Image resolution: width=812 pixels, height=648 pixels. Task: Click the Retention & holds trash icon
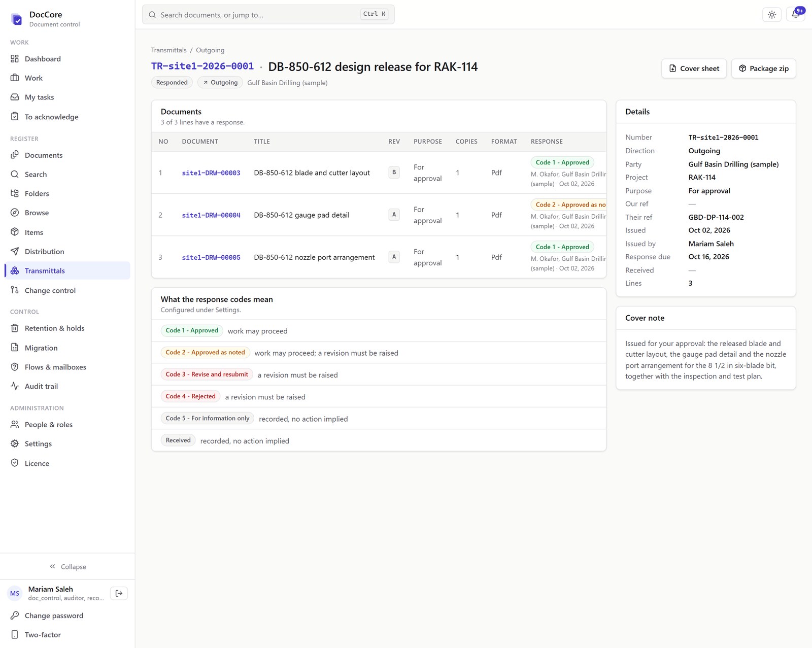coord(15,328)
